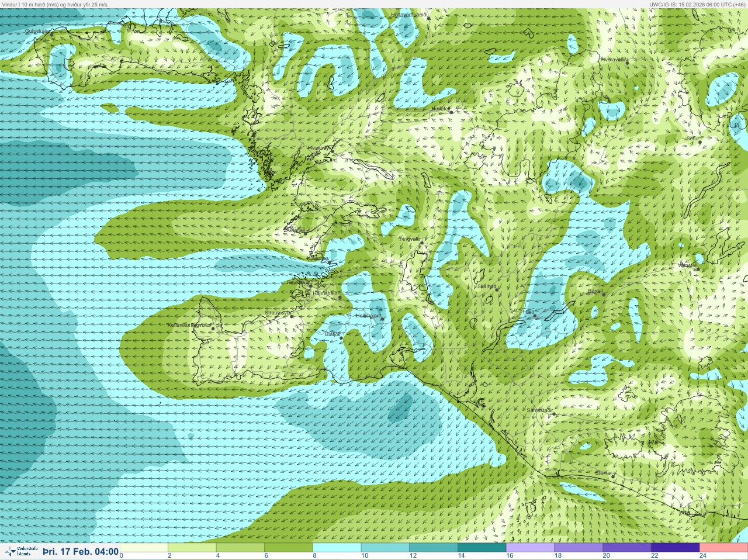Click the Gufuskálar station label
The height and width of the screenshot is (560, 748).
pos(38,30)
